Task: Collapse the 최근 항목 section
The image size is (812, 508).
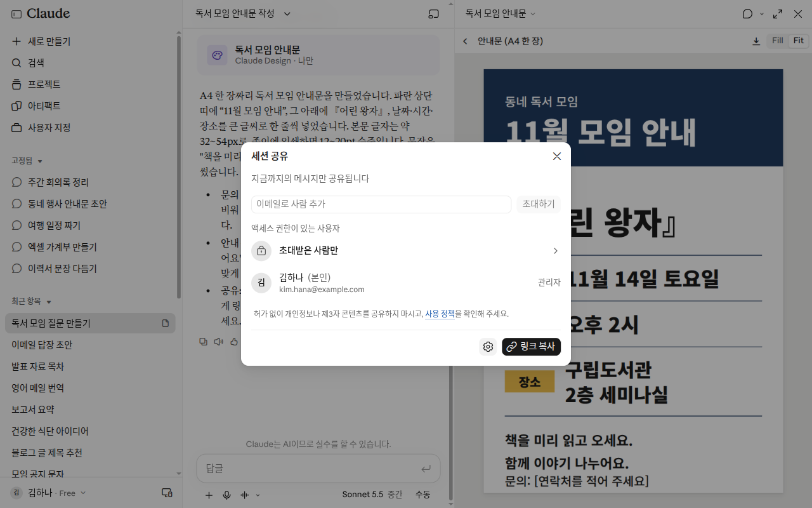Action: tap(31, 302)
